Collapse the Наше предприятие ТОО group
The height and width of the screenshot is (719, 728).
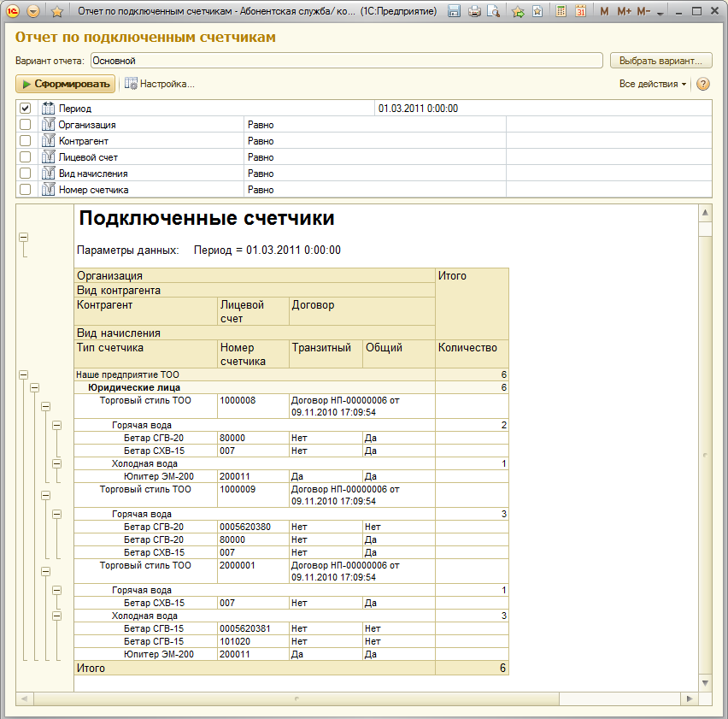(x=23, y=374)
